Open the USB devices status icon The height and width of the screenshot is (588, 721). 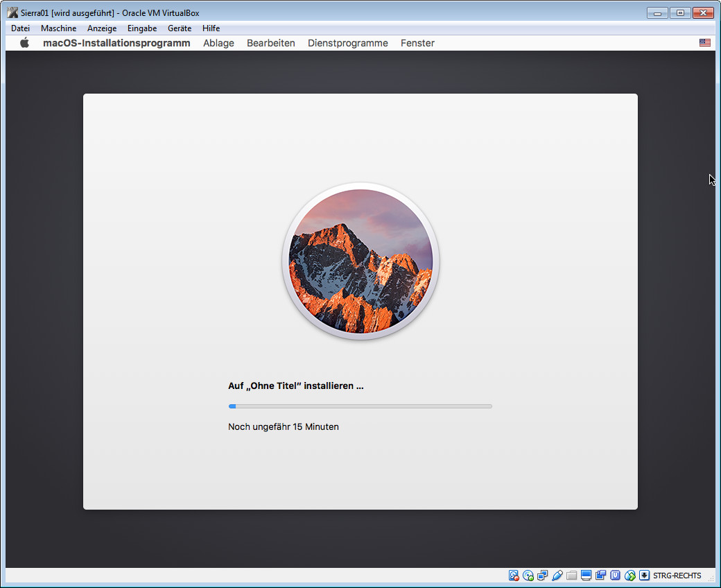coord(557,576)
